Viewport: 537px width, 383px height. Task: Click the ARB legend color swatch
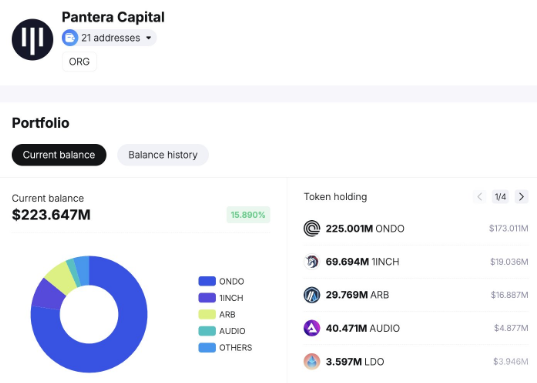click(207, 314)
